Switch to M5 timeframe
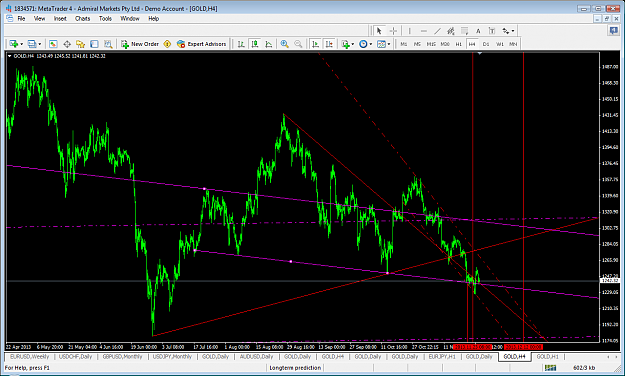The height and width of the screenshot is (376, 625). (417, 44)
